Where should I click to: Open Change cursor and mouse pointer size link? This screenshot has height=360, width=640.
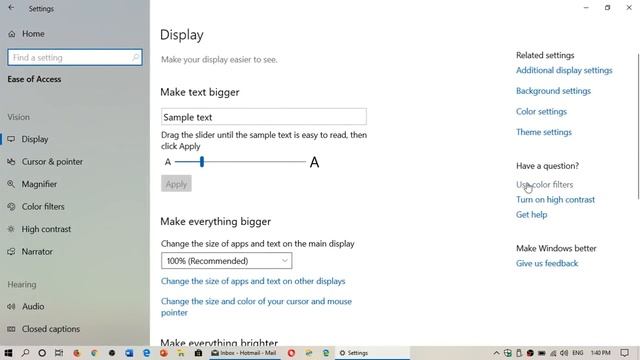pyautogui.click(x=256, y=307)
